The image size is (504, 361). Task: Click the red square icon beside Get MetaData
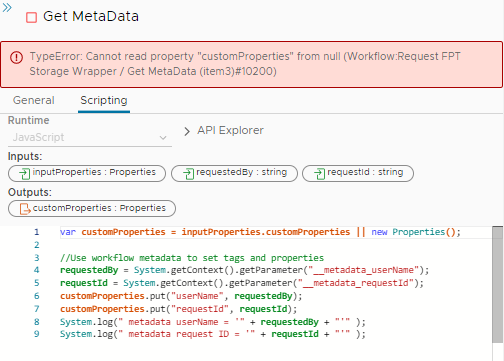coord(31,17)
